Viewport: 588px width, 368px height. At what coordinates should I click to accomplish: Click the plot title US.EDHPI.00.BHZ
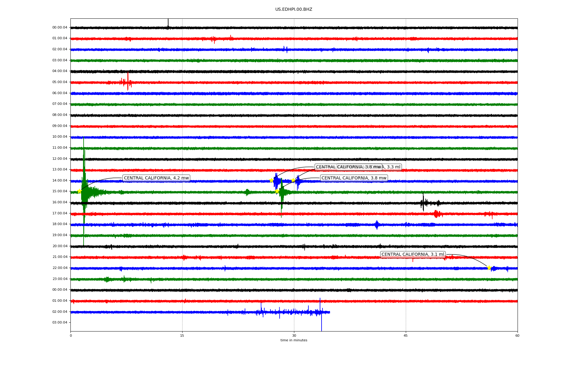click(x=294, y=10)
